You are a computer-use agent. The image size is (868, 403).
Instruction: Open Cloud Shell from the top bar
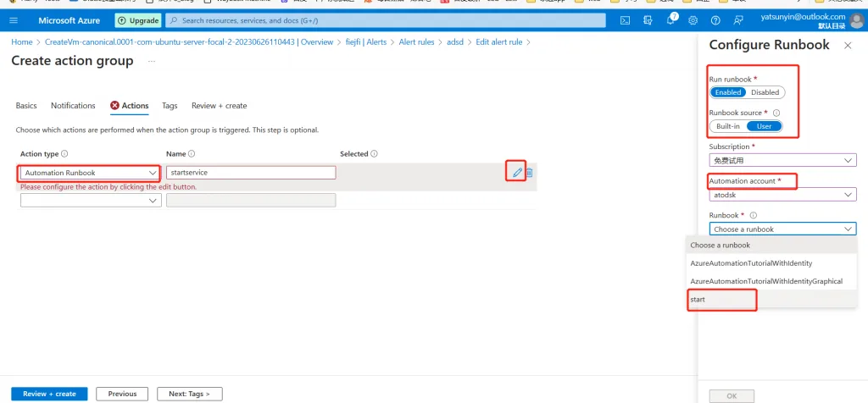point(625,20)
